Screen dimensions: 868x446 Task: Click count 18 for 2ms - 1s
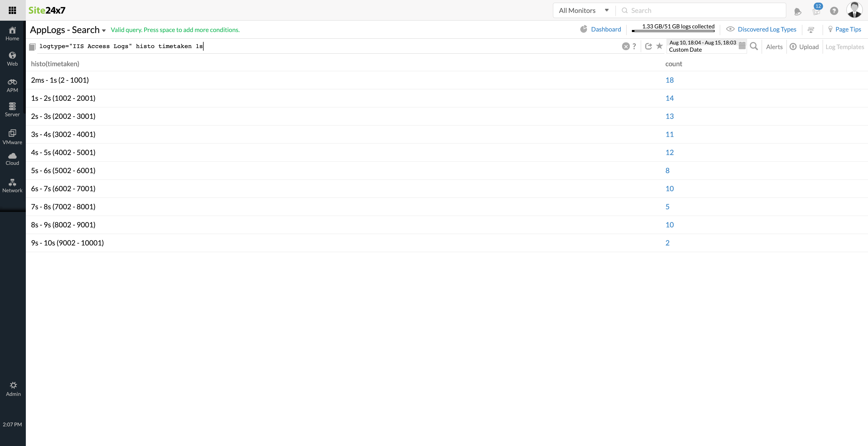coord(669,80)
